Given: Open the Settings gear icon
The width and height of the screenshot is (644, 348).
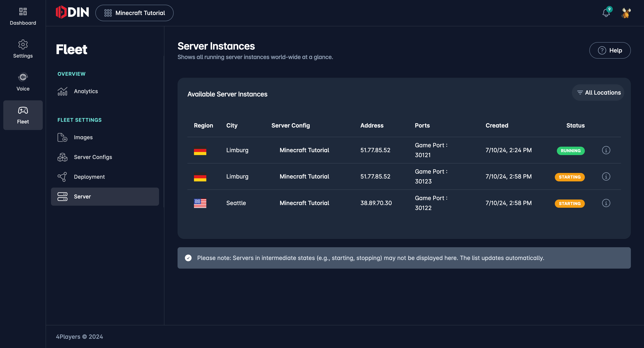Looking at the screenshot, I should click(23, 45).
